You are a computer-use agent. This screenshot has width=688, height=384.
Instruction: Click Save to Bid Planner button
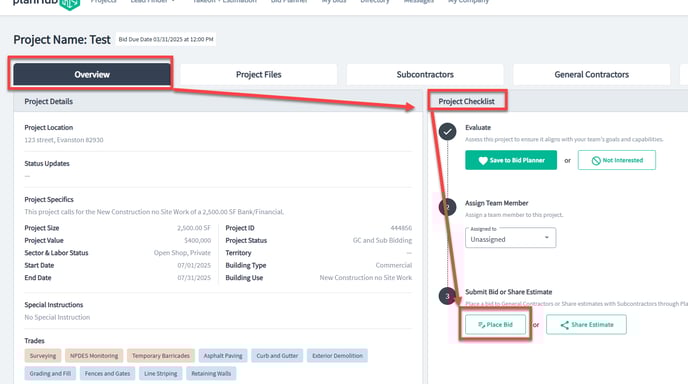tap(511, 160)
